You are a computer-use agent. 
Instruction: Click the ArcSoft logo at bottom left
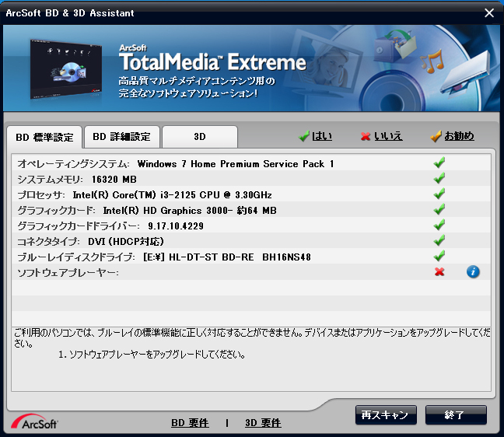click(x=34, y=421)
